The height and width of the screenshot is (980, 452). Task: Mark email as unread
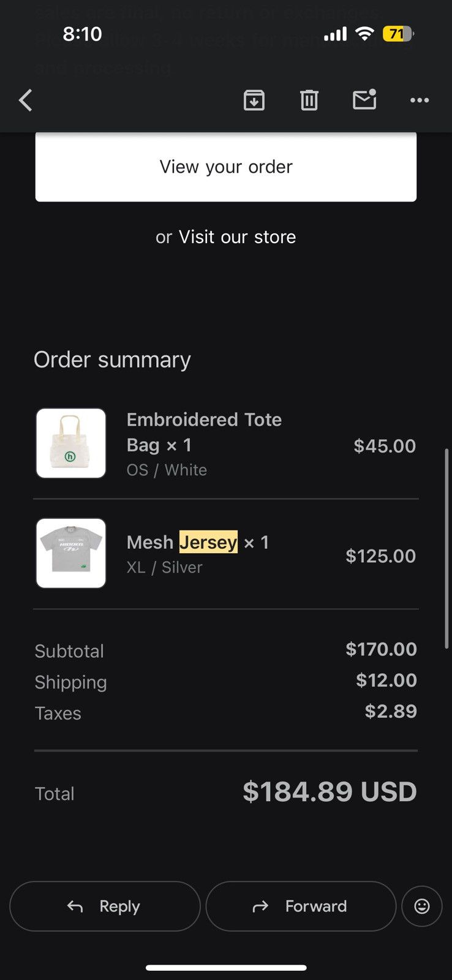pyautogui.click(x=364, y=99)
